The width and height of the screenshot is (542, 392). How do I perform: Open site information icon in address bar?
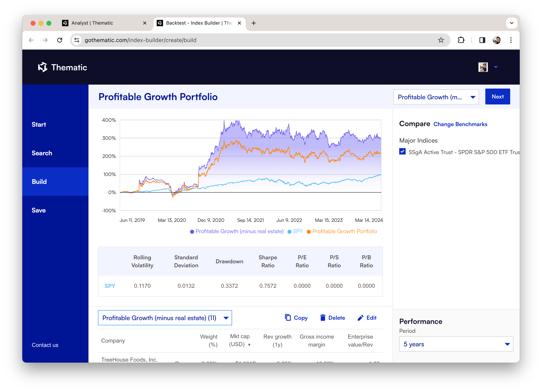tap(77, 40)
